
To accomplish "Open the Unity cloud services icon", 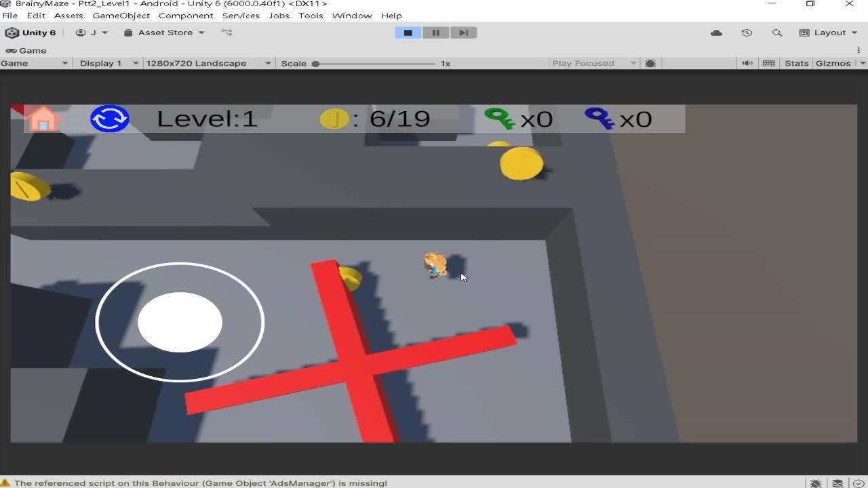I will (x=716, y=33).
